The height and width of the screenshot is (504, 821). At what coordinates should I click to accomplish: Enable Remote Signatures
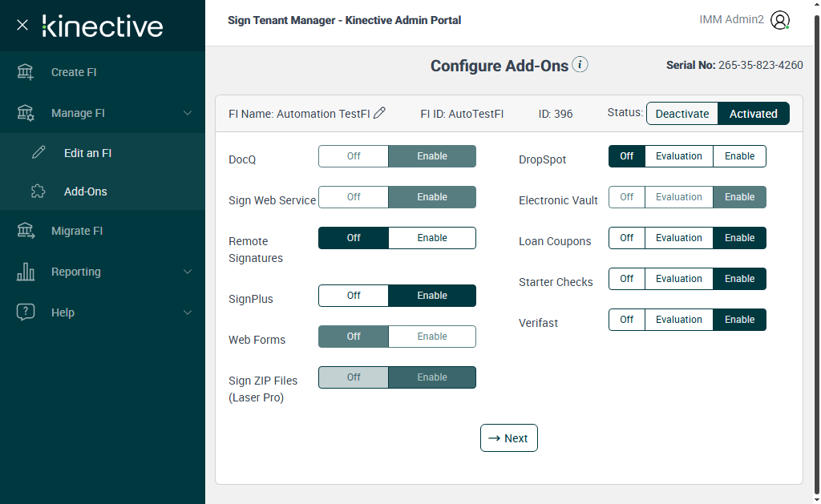(x=432, y=238)
